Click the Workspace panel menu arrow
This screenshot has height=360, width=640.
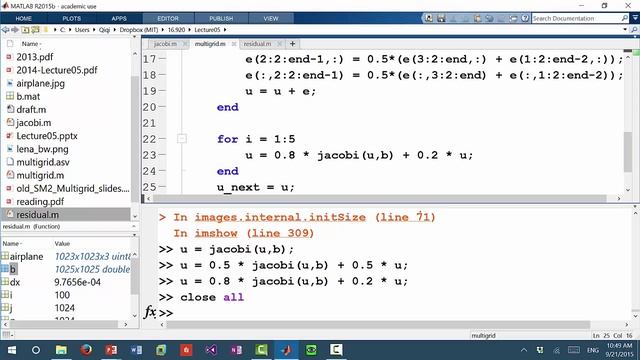click(x=135, y=235)
